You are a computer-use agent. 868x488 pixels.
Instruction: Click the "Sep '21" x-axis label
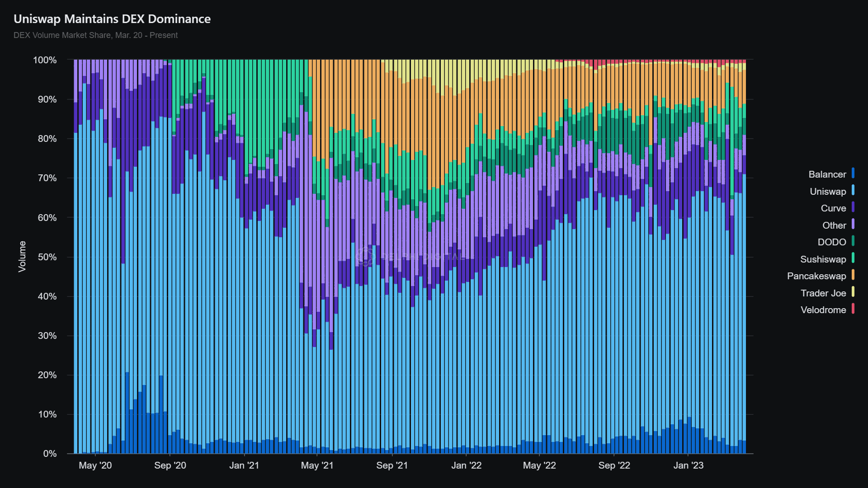pos(392,465)
